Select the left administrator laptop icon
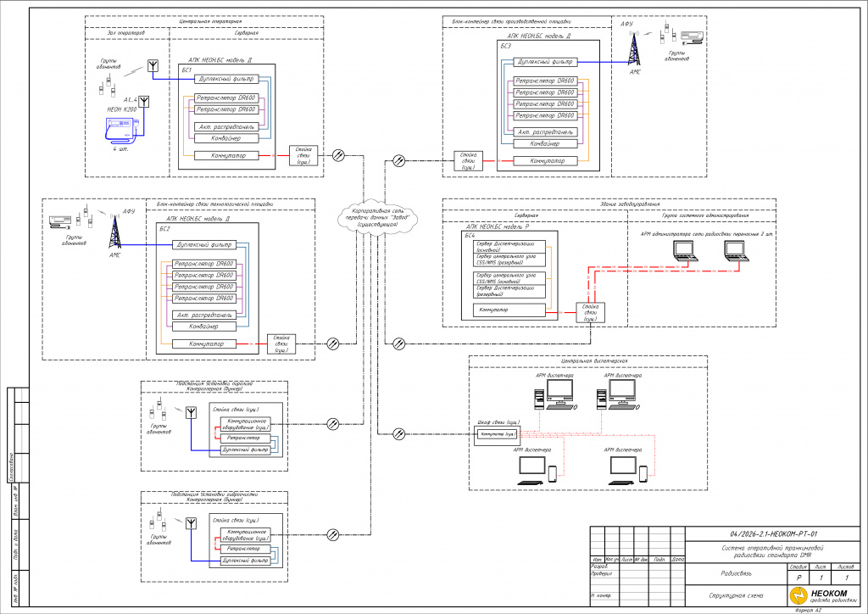This screenshot has height=614, width=868. pos(684,251)
